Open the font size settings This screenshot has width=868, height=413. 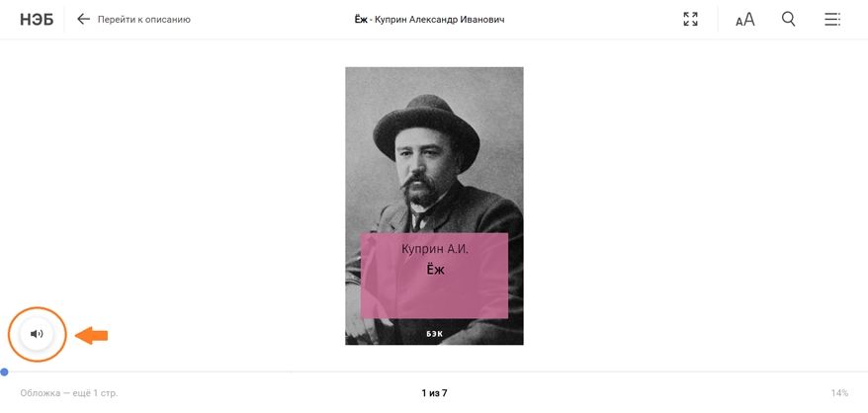745,20
